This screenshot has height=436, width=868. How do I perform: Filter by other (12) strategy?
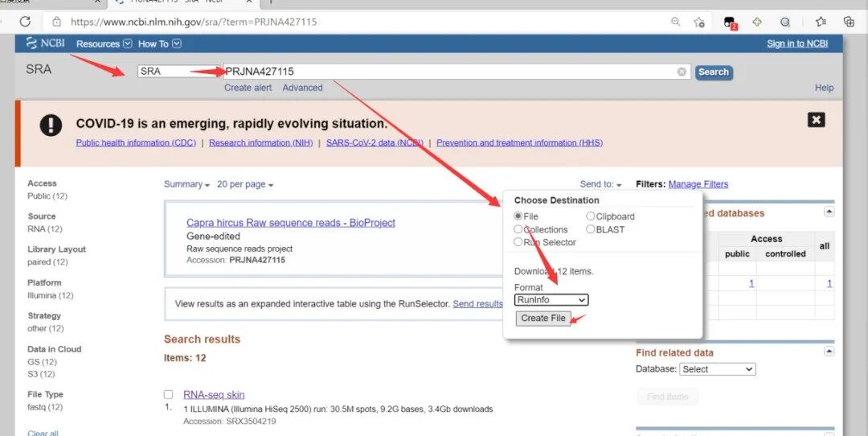pyautogui.click(x=45, y=328)
